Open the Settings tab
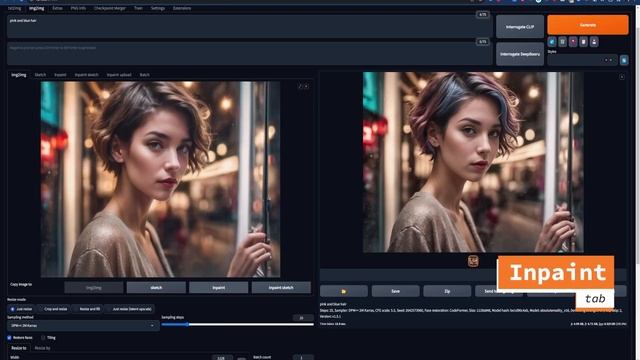The image size is (640, 360). (158, 8)
